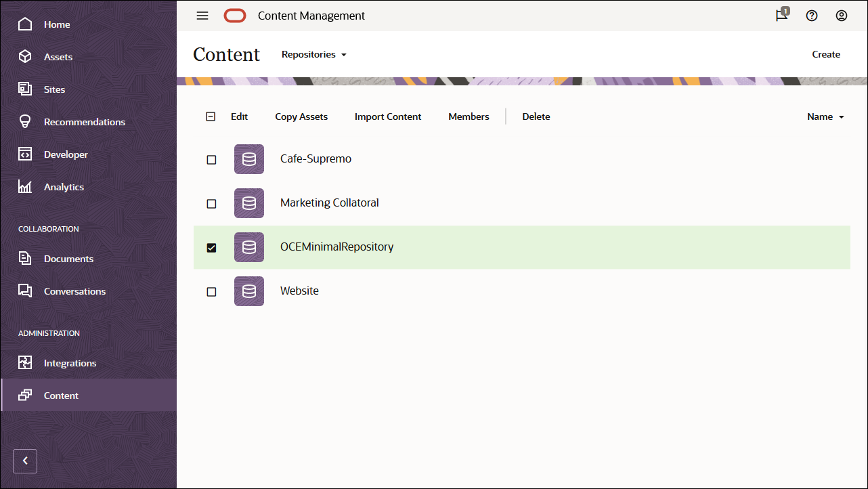
Task: Open the hamburger navigation menu
Action: pos(202,16)
